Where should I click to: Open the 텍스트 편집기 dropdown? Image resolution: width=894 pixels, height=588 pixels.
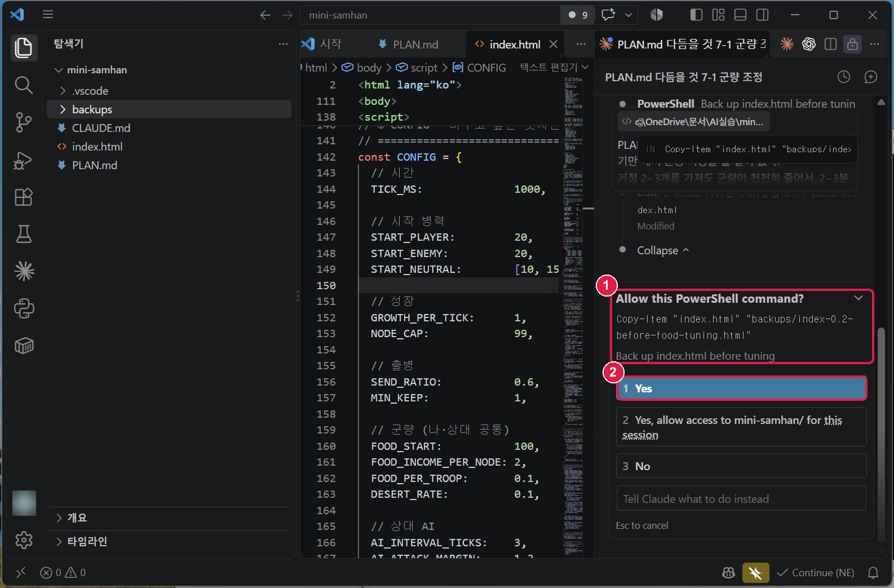[554, 67]
